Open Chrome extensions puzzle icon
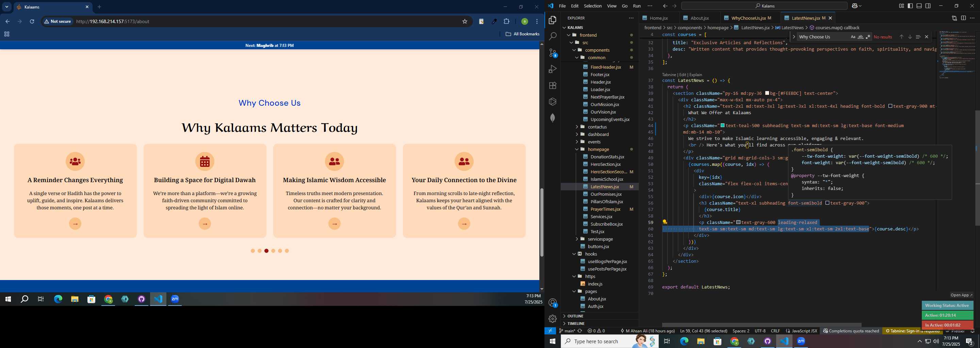This screenshot has width=980, height=348. pyautogui.click(x=507, y=22)
